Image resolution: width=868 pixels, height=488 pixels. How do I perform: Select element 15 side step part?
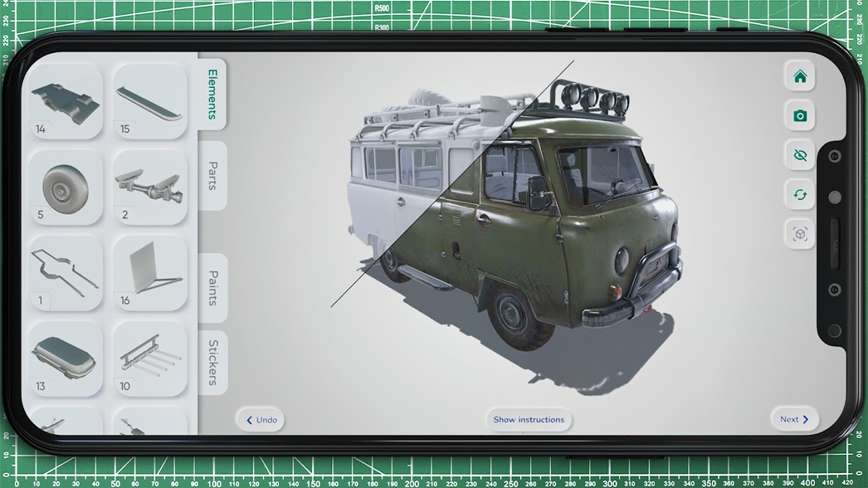pyautogui.click(x=150, y=102)
